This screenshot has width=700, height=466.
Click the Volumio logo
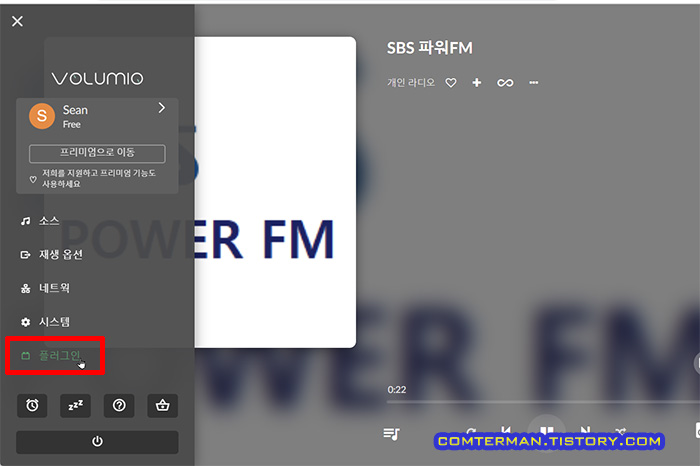tap(97, 79)
